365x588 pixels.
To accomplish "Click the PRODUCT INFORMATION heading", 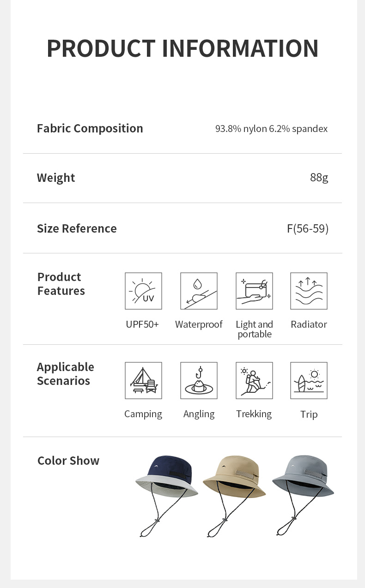I will click(182, 48).
